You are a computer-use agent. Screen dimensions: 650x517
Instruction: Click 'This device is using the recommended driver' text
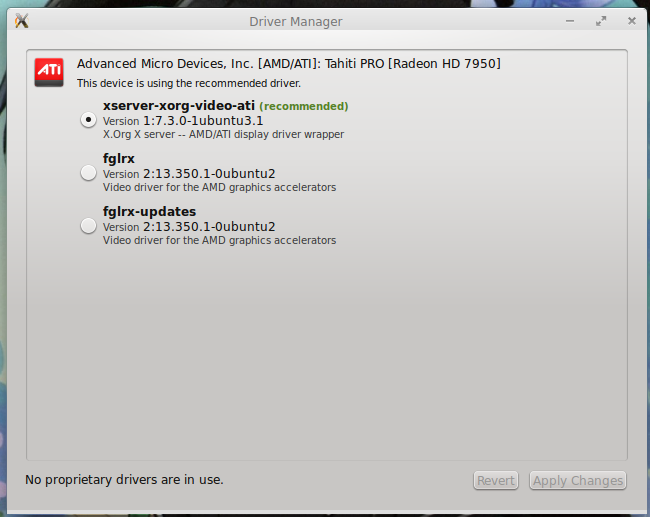tap(189, 83)
